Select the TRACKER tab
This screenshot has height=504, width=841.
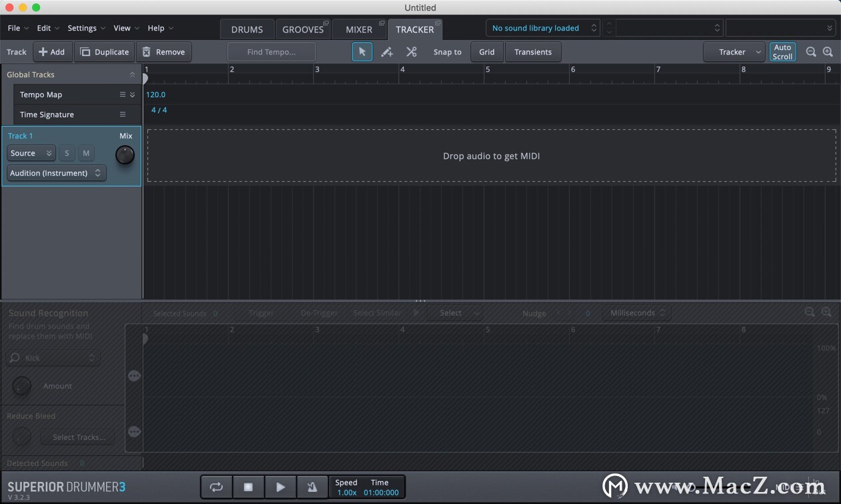tap(415, 29)
